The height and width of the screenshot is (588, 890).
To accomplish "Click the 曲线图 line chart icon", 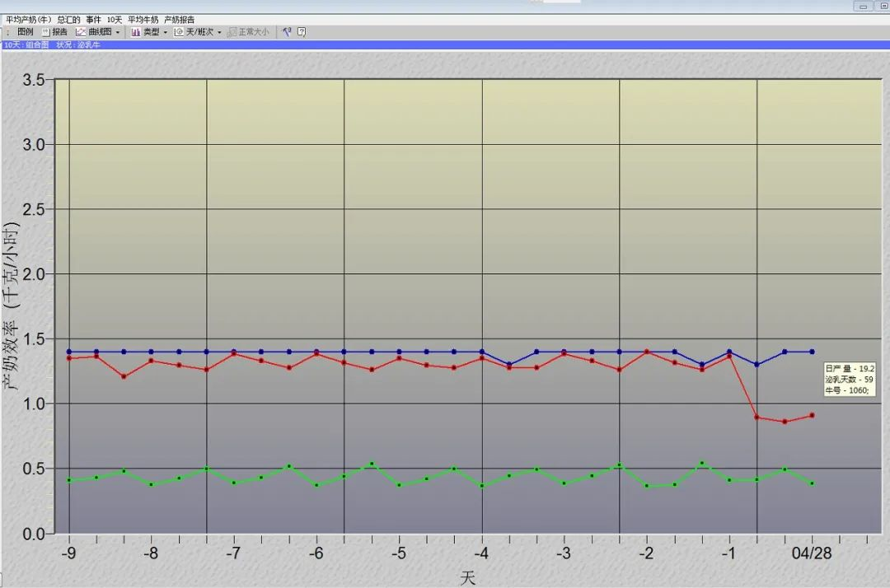I will pos(81,32).
